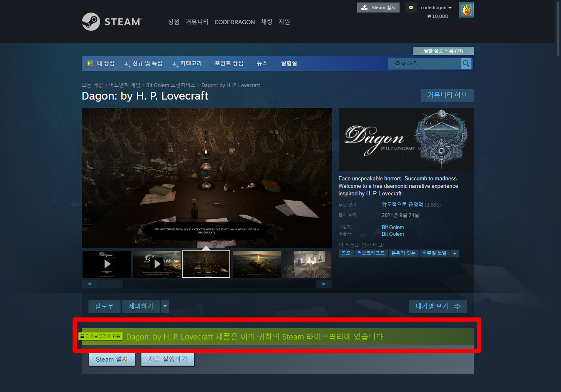This screenshot has width=561, height=392.
Task: Open the 카테고리 menu
Action: 187,63
